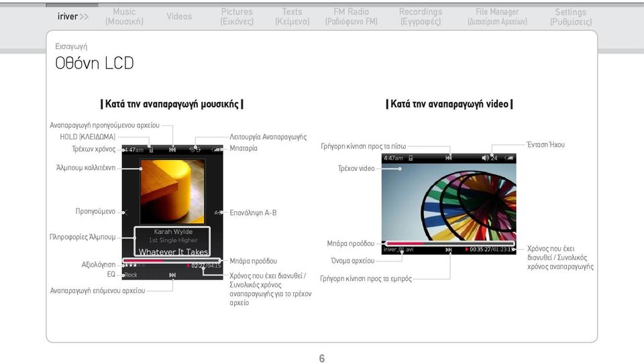
Task: Click the HOLD lock icon on music screen
Action: [x=151, y=149]
